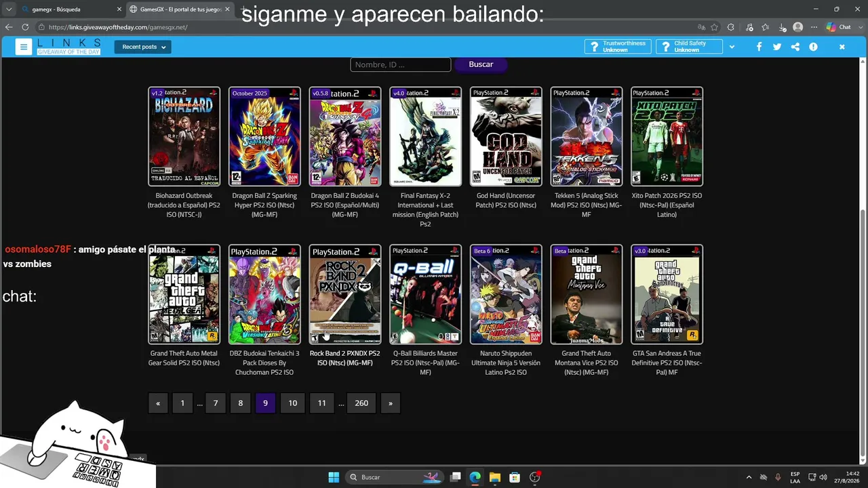Click the report exclamation icon
The height and width of the screenshot is (488, 868).
813,47
